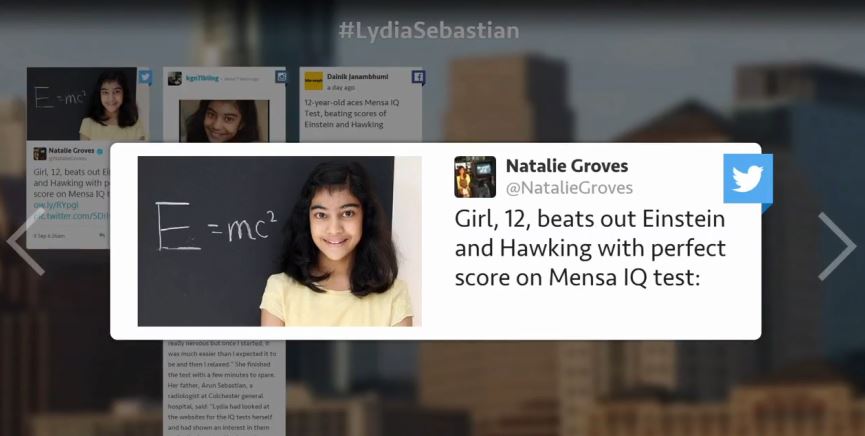865x436 pixels.
Task: Click small Natalie Groves avatar in background card
Action: [x=40, y=153]
